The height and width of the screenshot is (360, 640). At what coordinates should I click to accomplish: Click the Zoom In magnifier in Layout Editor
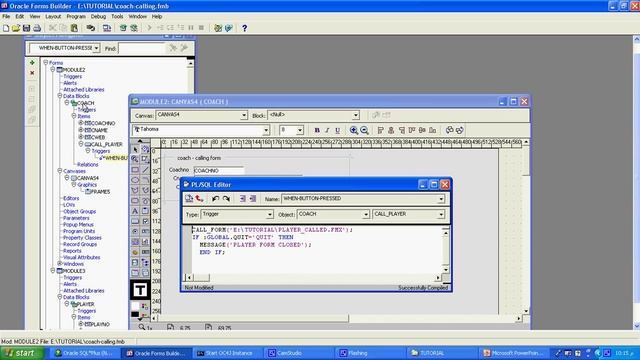tap(354, 130)
